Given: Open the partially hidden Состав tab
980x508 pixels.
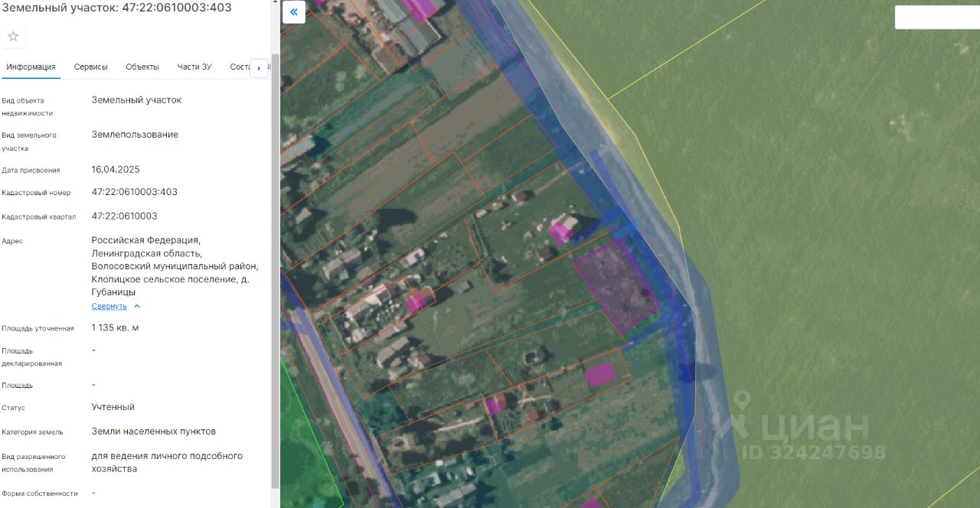Looking at the screenshot, I should click(240, 67).
